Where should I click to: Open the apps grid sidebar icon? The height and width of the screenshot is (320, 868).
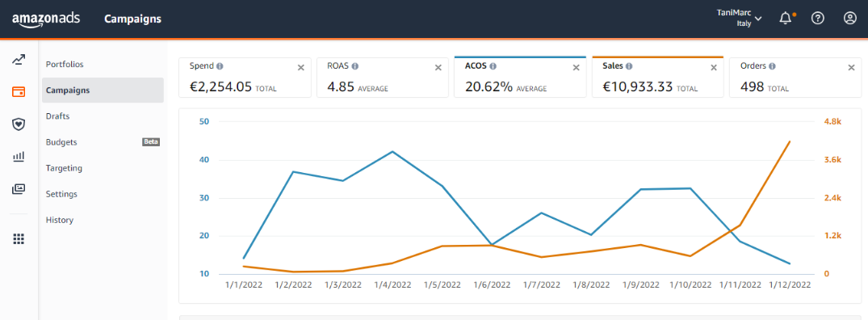pos(19,238)
